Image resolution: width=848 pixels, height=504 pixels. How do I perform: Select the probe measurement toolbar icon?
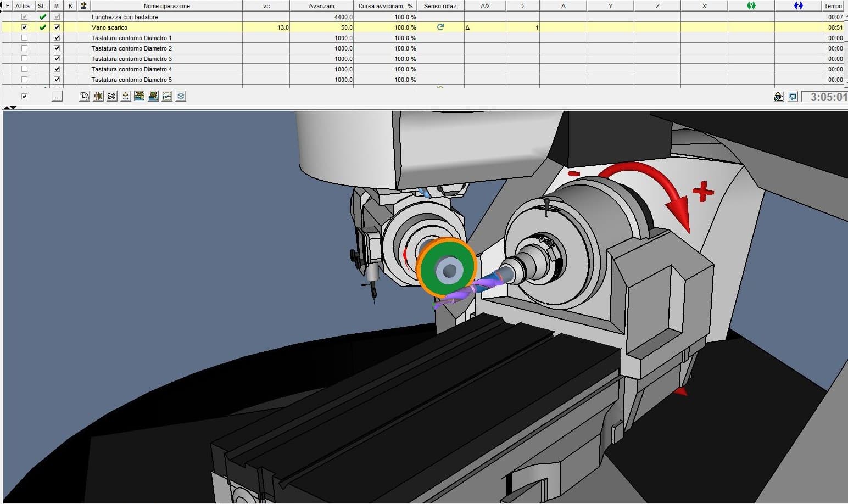(x=125, y=96)
